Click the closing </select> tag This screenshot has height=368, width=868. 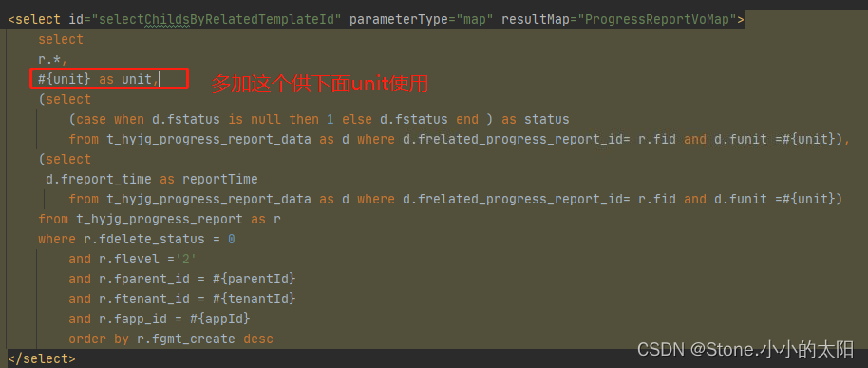[x=42, y=358]
